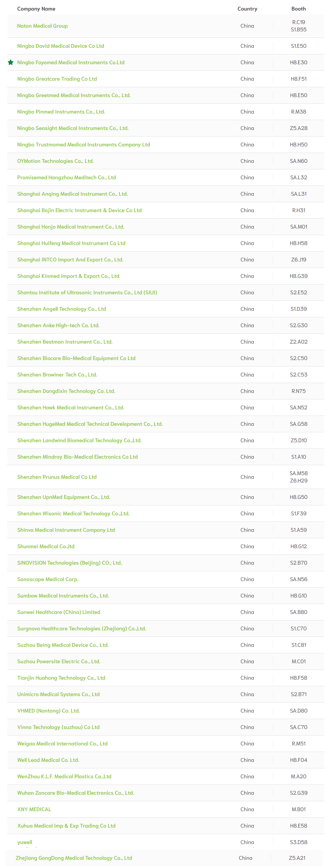Viewport: 334px width, 868px height.
Task: Click booth S3.D58 in the yuwell row
Action: coord(299,842)
